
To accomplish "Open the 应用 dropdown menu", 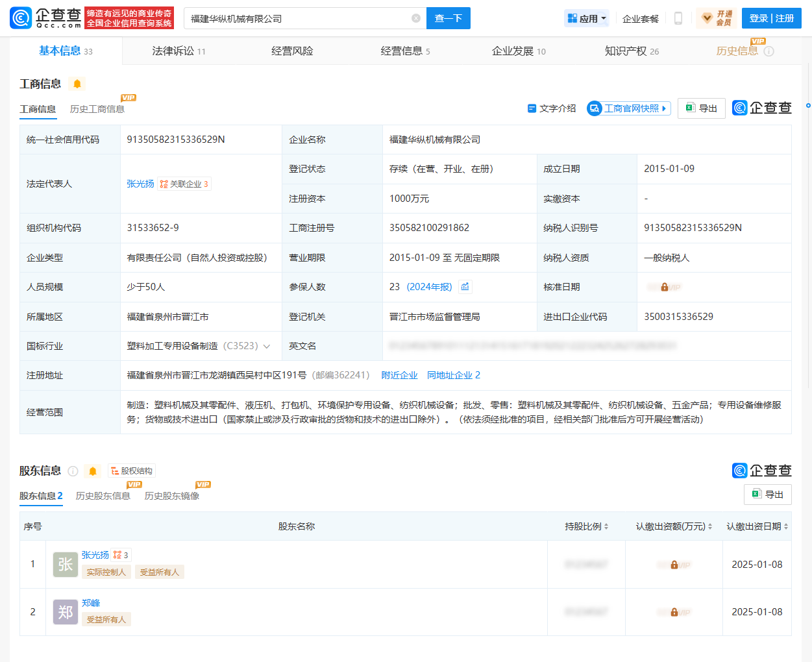I will 587,18.
